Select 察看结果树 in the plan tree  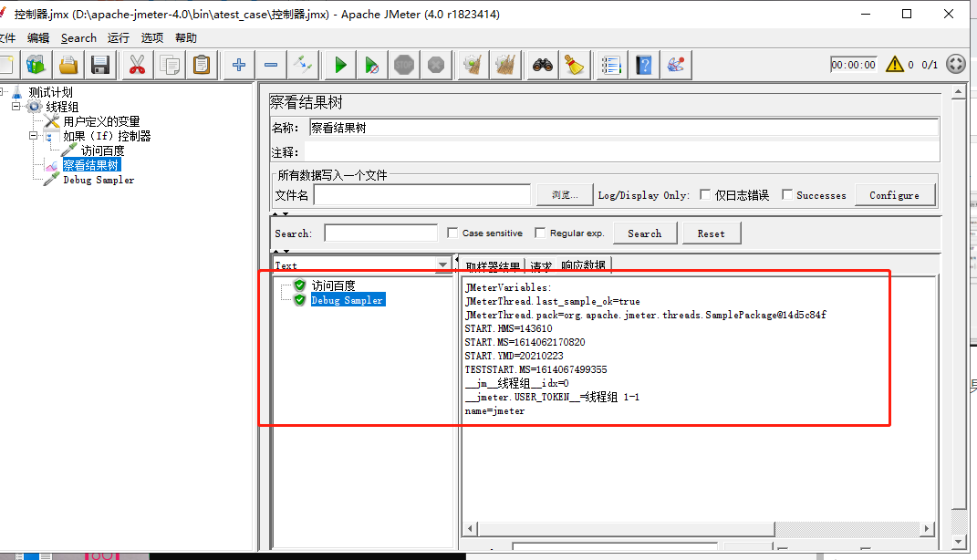coord(91,165)
